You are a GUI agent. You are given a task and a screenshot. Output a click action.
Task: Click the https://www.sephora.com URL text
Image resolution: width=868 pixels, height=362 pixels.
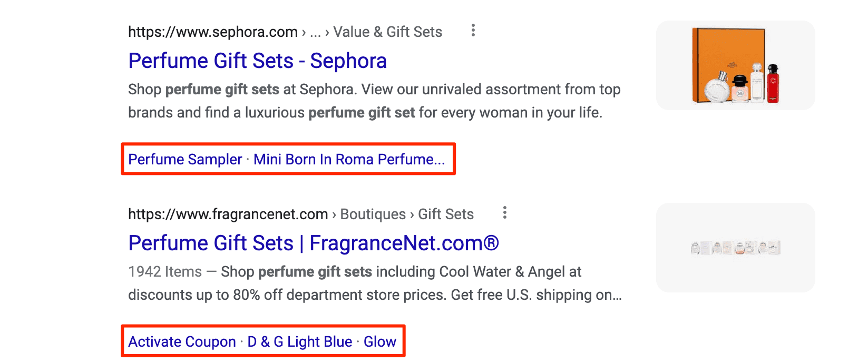[213, 32]
